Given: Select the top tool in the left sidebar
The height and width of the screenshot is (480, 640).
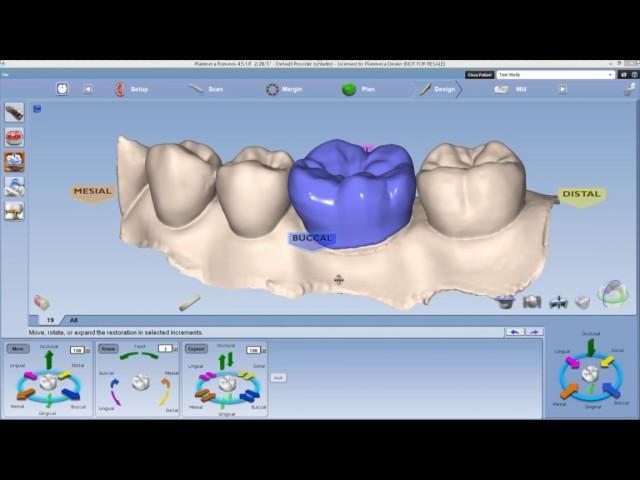Looking at the screenshot, I should pyautogui.click(x=14, y=113).
